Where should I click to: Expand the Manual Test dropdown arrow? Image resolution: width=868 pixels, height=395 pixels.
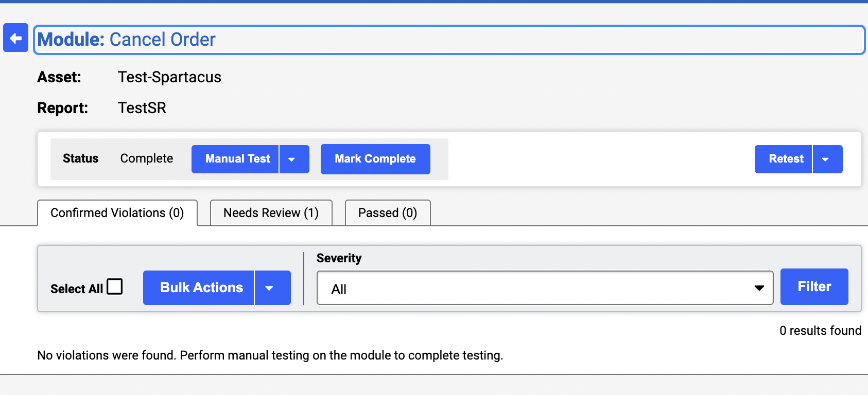294,159
